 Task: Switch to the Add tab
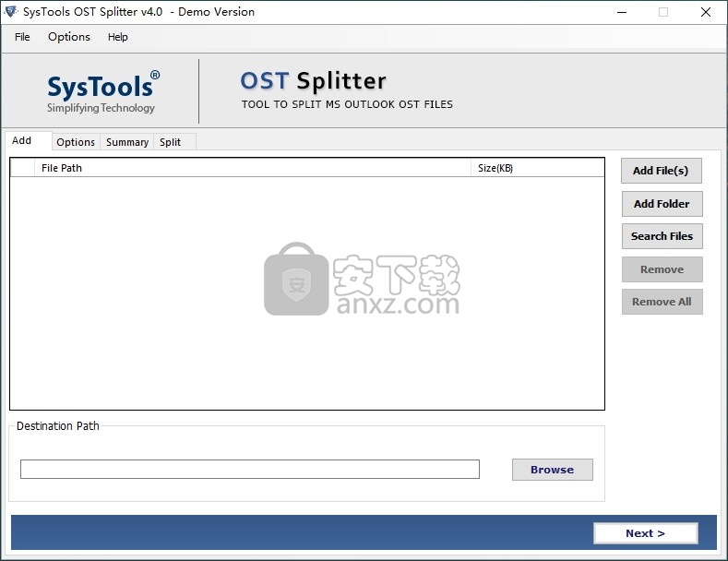point(27,141)
